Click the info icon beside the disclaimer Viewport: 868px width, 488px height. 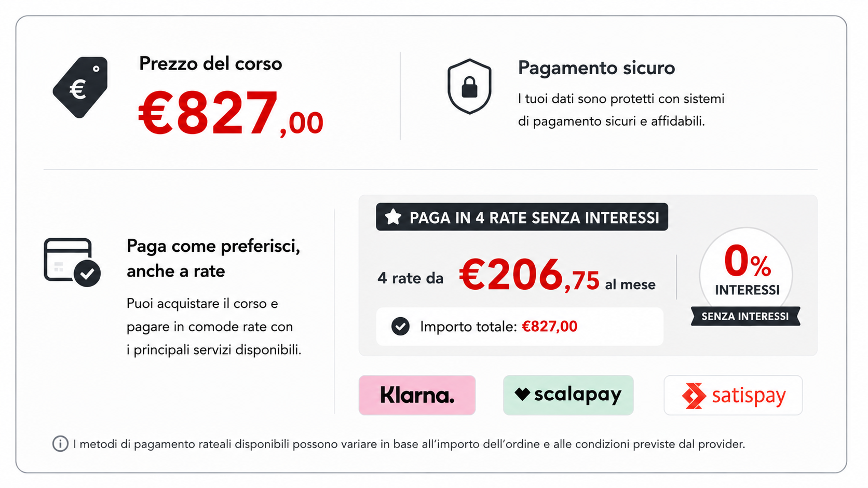[60, 444]
